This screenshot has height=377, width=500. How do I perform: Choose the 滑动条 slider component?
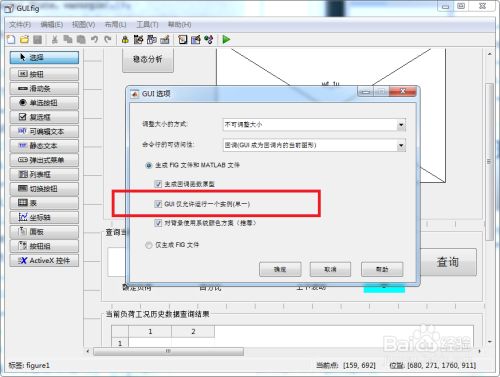point(44,88)
